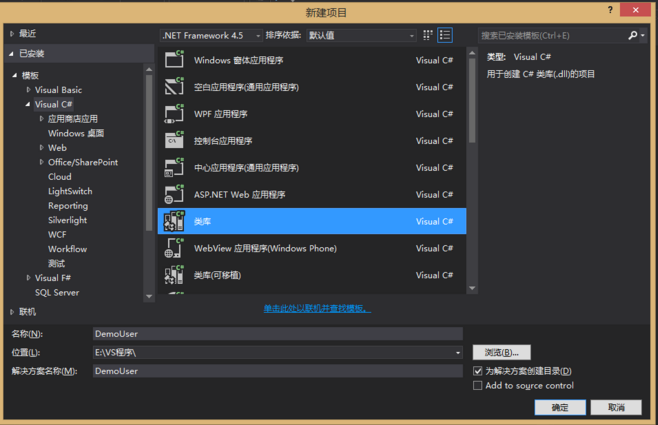Pick the ASP.NET Web 应用程序 template icon

point(174,194)
